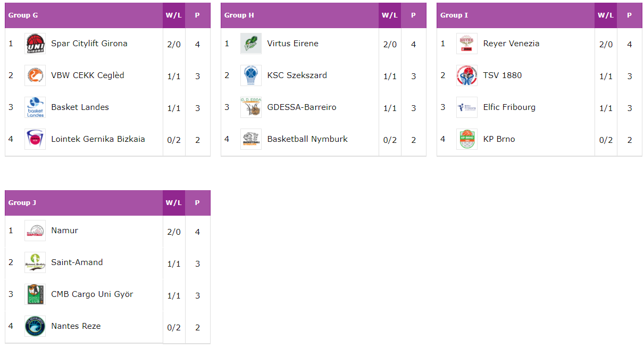This screenshot has height=349, width=644.
Task: Click the Reyer Venezia team logo
Action: tap(467, 44)
